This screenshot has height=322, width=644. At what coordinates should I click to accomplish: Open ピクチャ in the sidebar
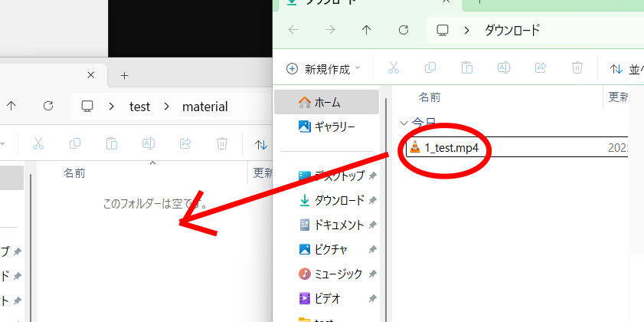[323, 249]
